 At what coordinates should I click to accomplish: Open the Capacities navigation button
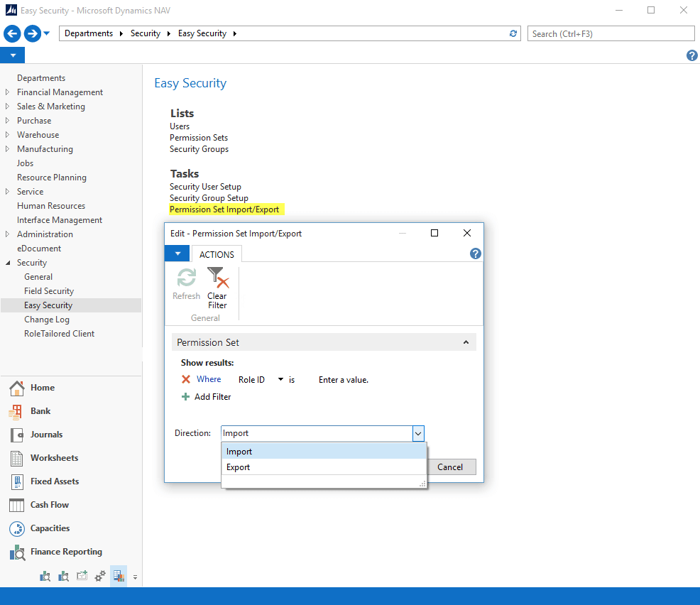40,528
